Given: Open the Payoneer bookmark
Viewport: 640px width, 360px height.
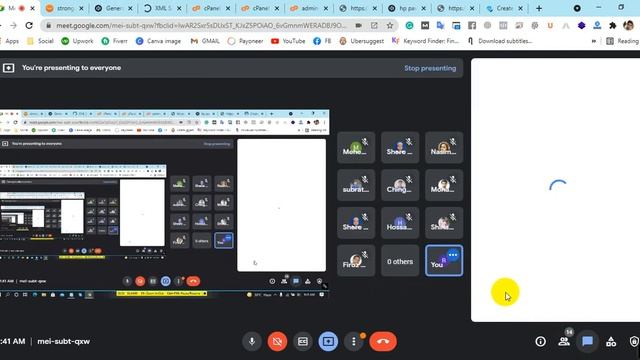Looking at the screenshot, I should pyautogui.click(x=245, y=41).
